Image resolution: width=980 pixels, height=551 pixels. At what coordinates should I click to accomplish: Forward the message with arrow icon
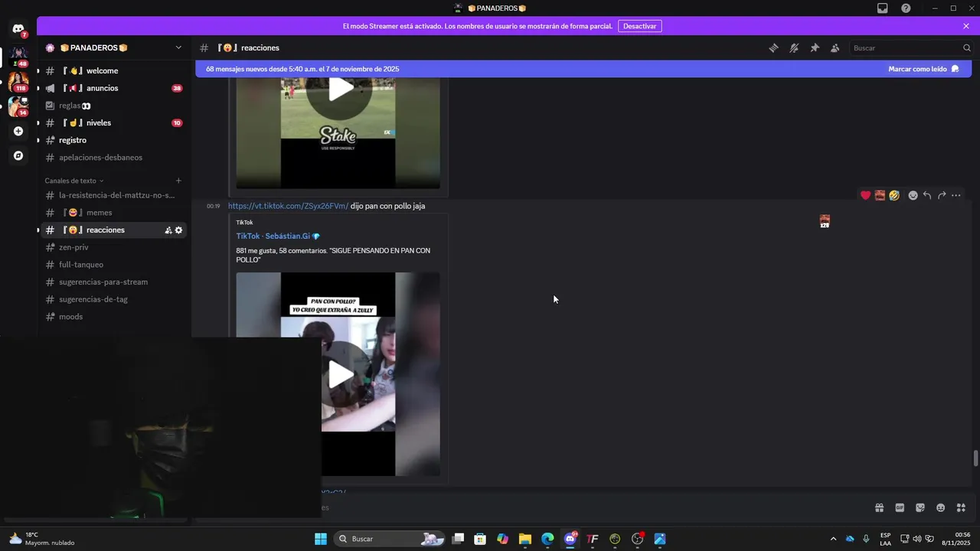tap(942, 195)
